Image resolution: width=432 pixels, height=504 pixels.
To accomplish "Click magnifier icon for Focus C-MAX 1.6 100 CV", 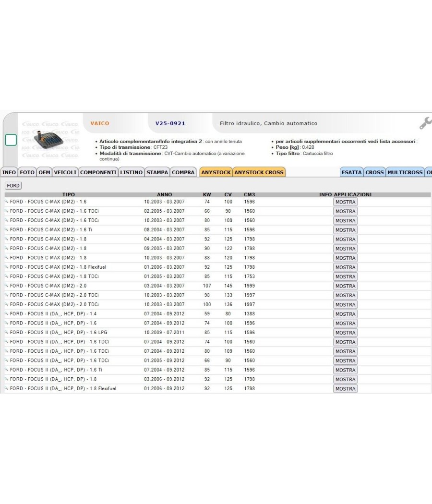I will coord(6,202).
